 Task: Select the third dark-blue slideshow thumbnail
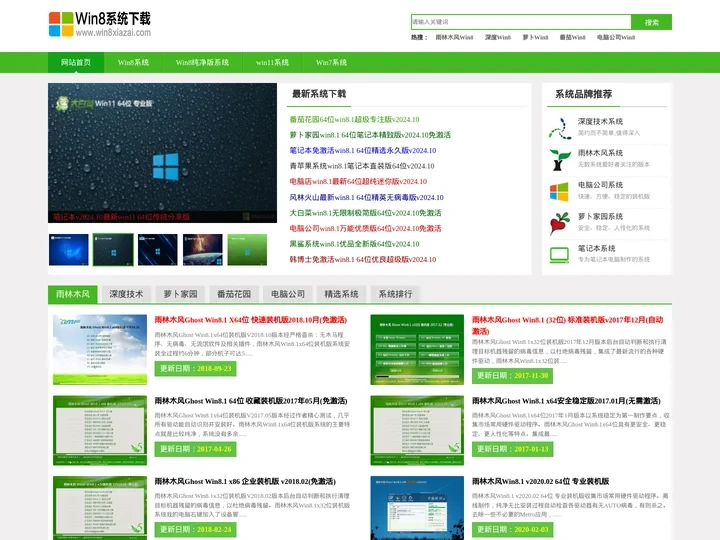coord(158,250)
